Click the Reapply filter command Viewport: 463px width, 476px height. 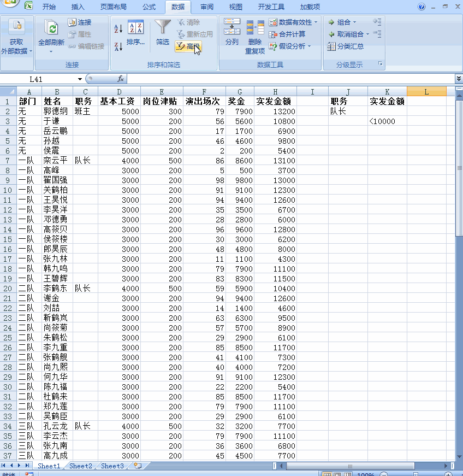[x=195, y=34]
